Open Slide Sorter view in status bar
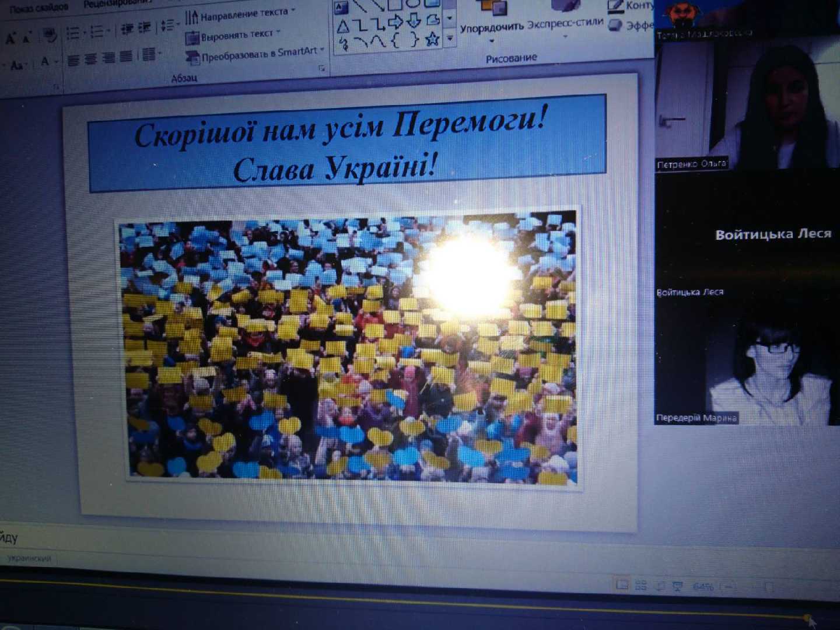The width and height of the screenshot is (840, 630). pos(640,586)
